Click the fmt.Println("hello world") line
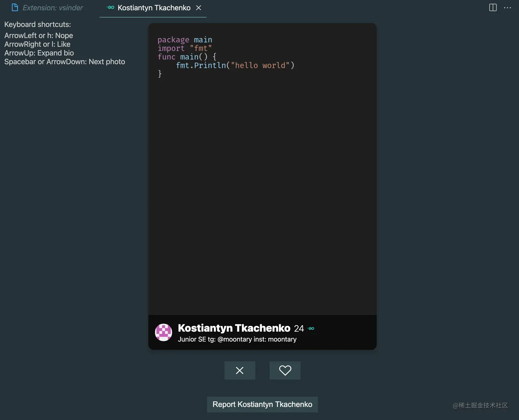 235,65
